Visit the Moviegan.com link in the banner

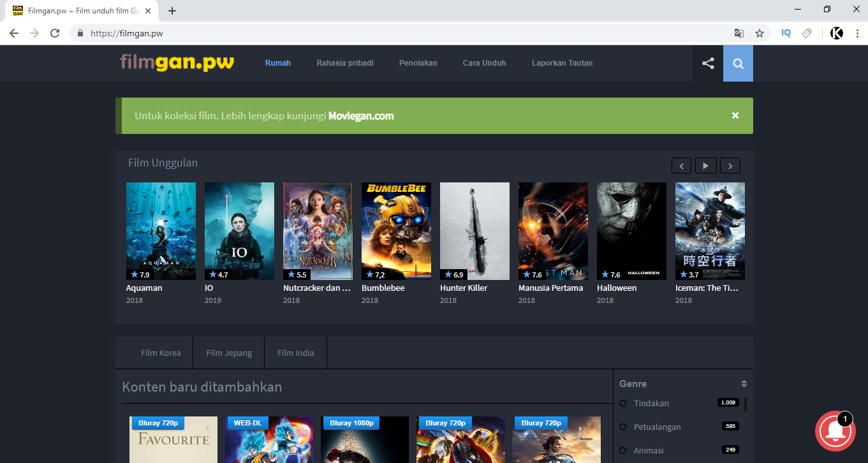(x=361, y=116)
